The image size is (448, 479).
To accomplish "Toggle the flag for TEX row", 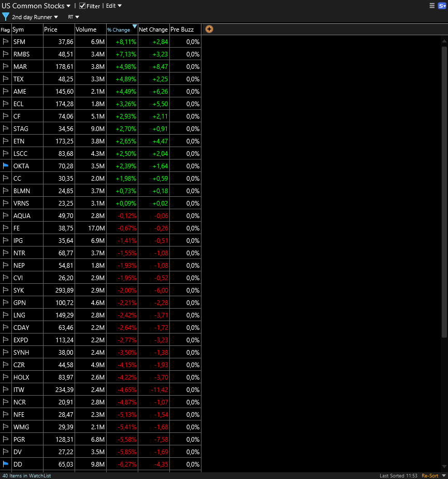I will 6,79.
